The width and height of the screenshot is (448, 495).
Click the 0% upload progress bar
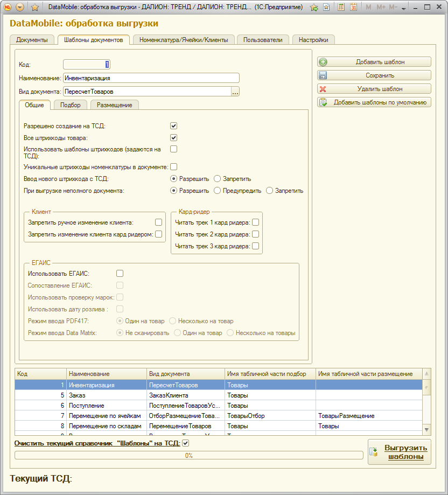188,455
